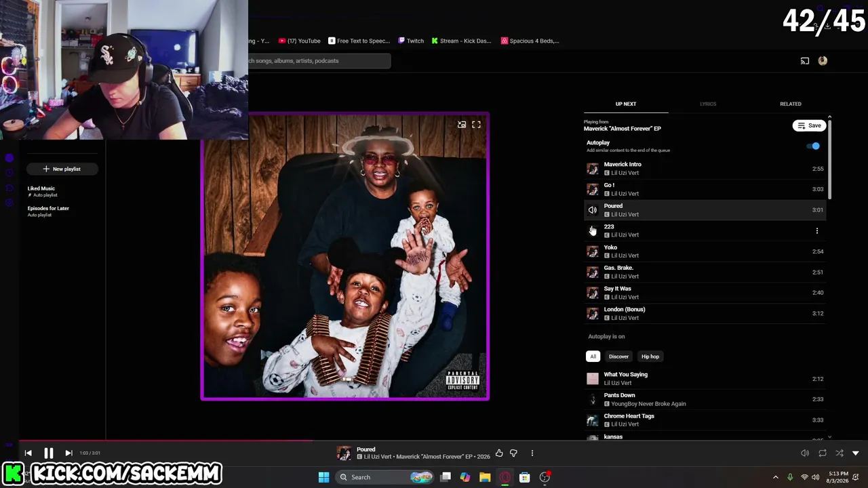868x488 pixels.
Task: Switch to the Opera browser taskbar icon
Action: coord(505,477)
